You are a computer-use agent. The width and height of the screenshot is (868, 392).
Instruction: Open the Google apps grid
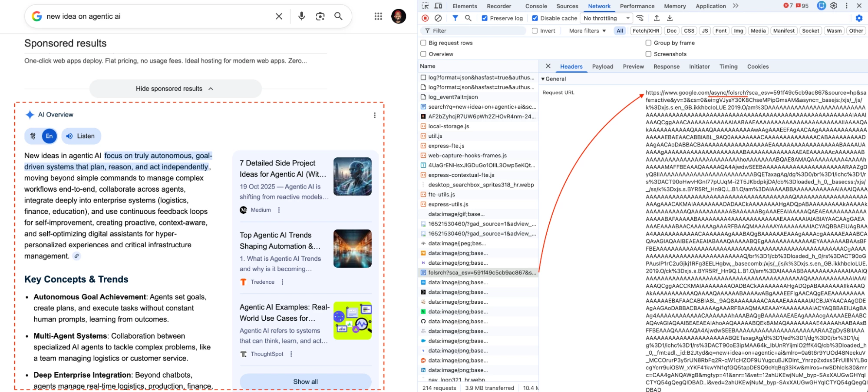(378, 17)
